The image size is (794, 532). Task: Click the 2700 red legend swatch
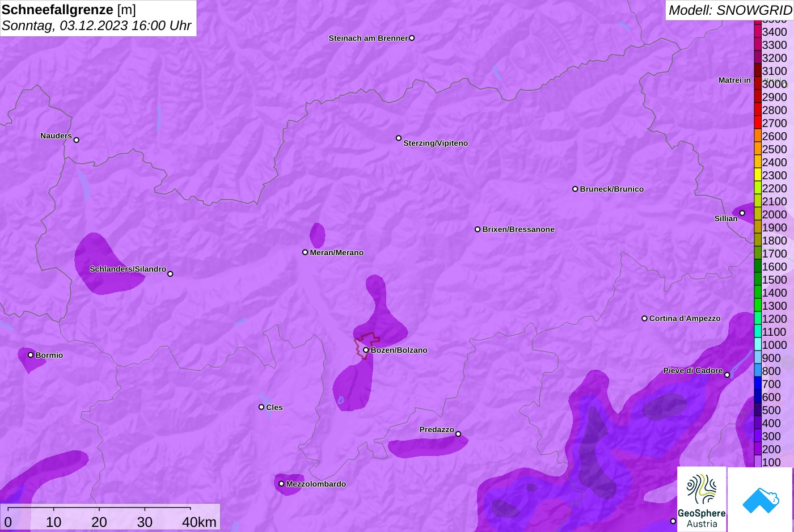(x=758, y=123)
